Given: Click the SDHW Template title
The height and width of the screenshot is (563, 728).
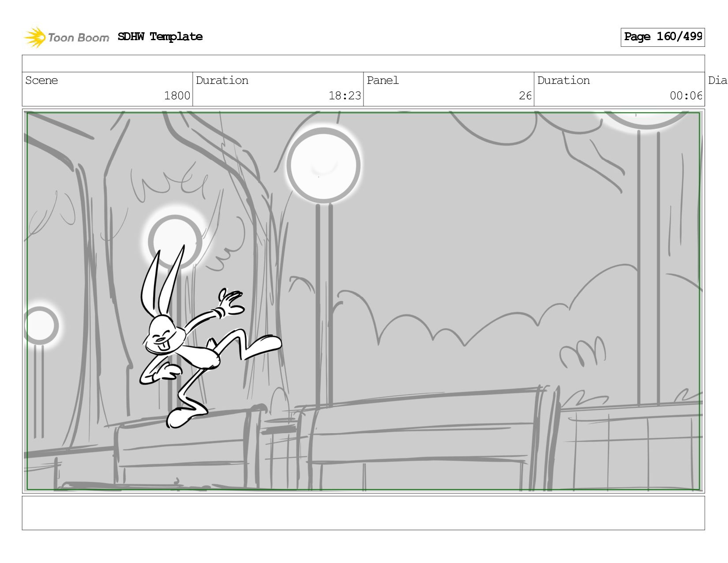Looking at the screenshot, I should coord(160,37).
